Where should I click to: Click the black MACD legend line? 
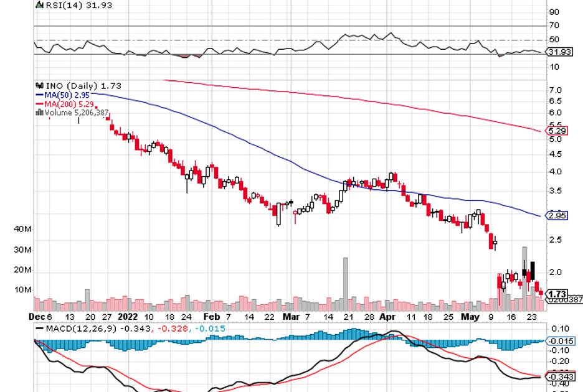tap(39, 329)
